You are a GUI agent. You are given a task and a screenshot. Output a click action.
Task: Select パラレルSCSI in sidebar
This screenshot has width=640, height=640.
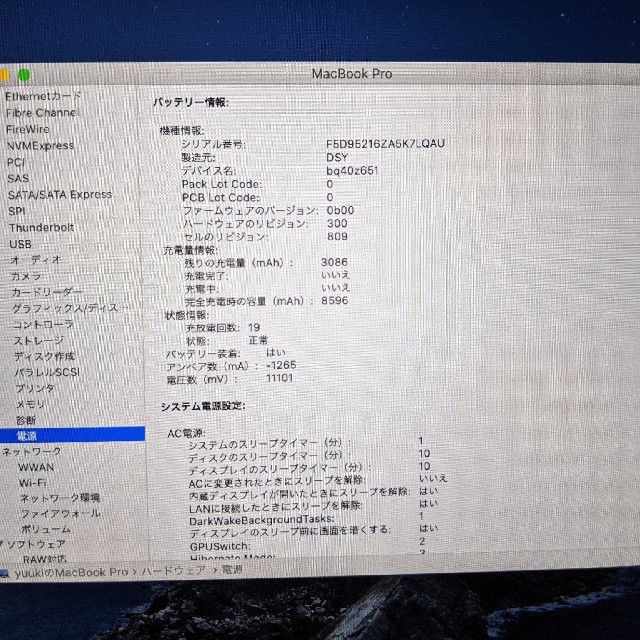tap(47, 372)
